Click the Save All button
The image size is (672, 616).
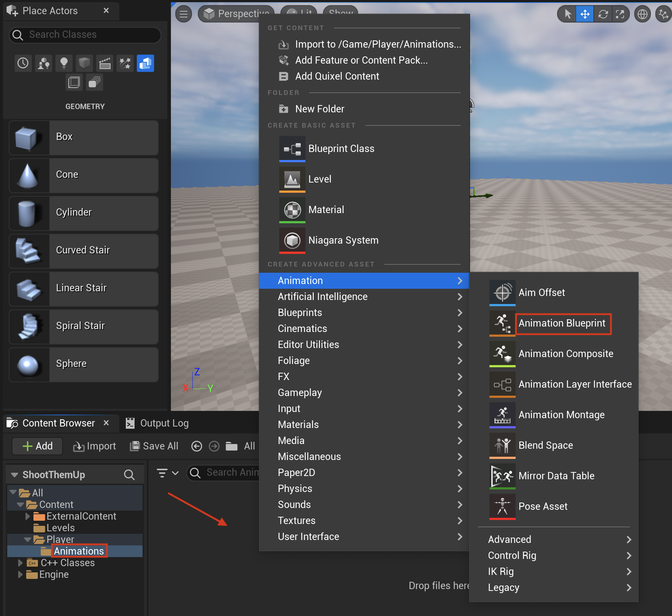pos(154,446)
